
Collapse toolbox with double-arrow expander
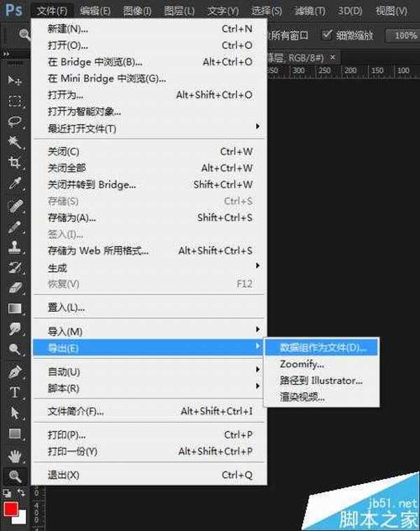pos(6,54)
